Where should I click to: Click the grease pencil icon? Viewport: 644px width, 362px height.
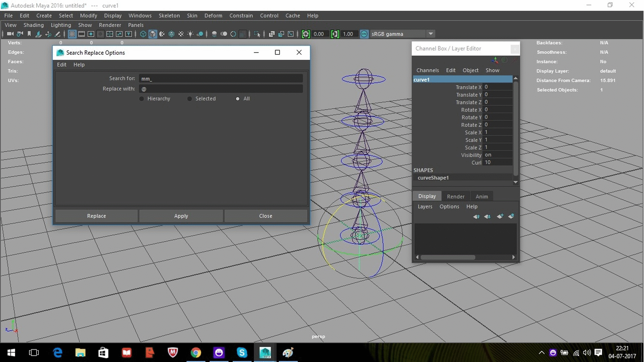click(57, 34)
